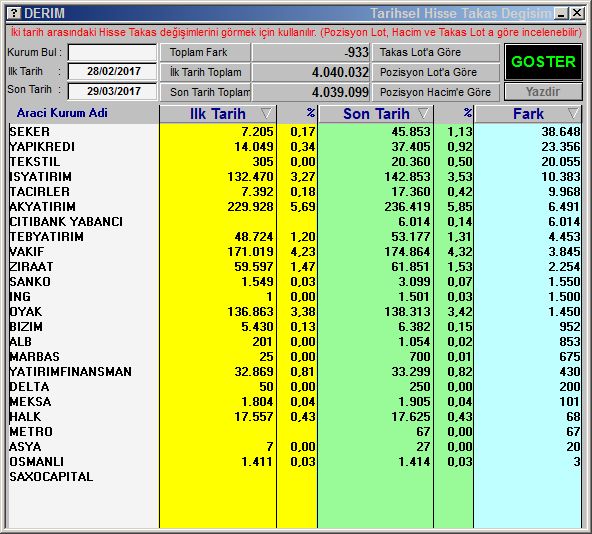592x534 pixels.
Task: Click OYAK's Son Tarih value 138.313
Action: click(x=407, y=312)
